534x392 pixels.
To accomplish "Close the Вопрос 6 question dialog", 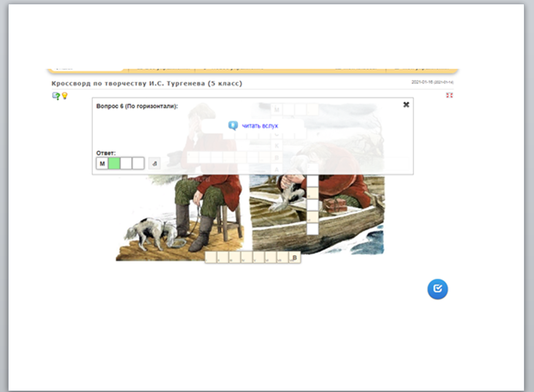I will [x=406, y=104].
